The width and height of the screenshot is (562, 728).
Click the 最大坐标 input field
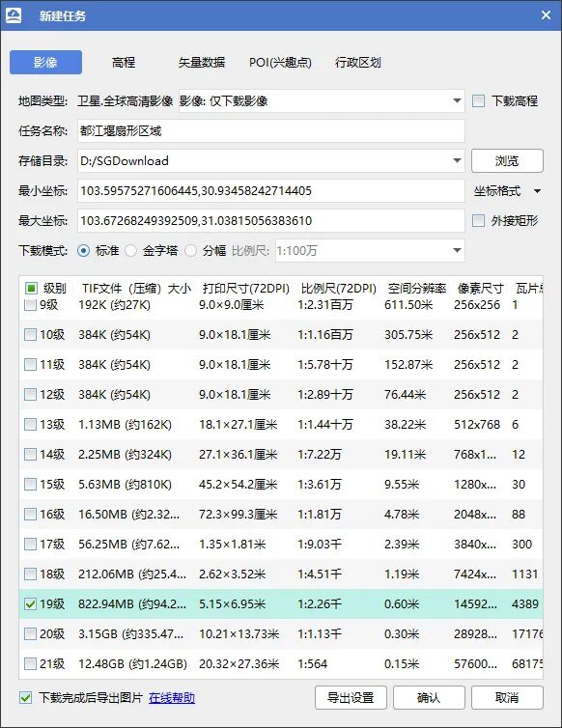271,220
